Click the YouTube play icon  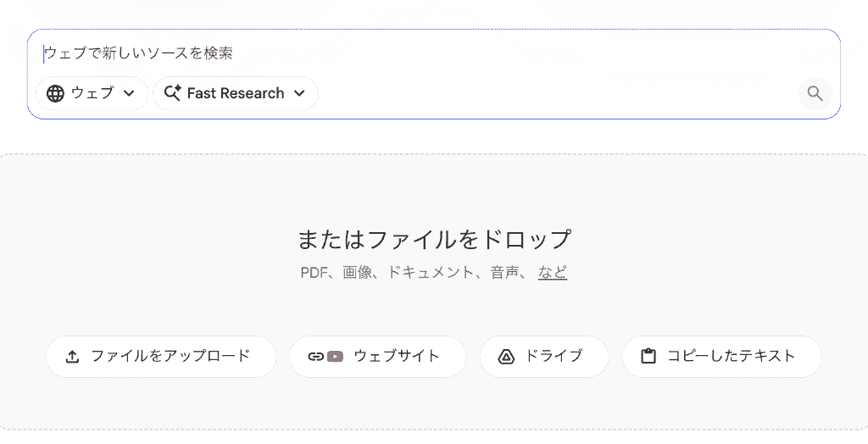point(335,357)
